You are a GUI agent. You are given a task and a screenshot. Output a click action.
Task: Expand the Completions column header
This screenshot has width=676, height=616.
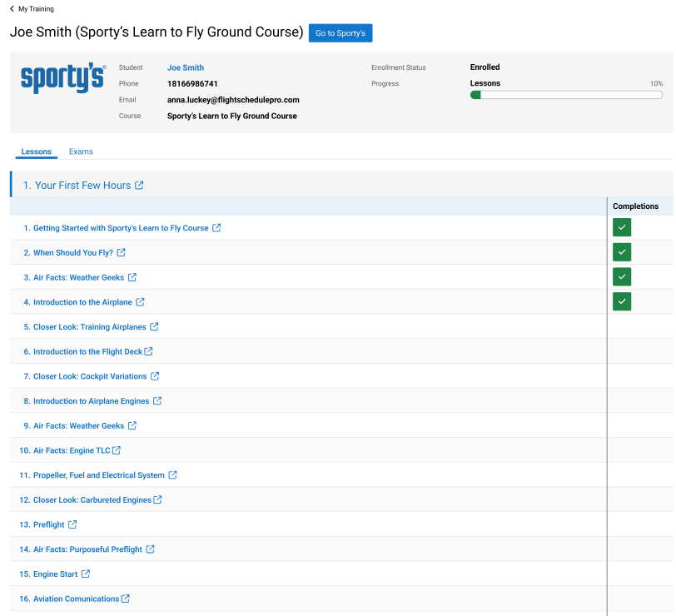click(635, 206)
